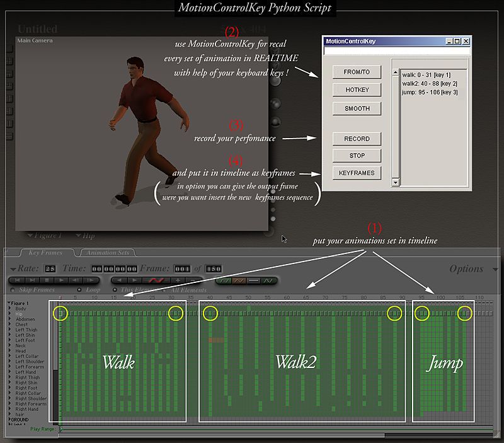Enable the Skip Frames option
This screenshot has height=443, width=504.
(13, 290)
